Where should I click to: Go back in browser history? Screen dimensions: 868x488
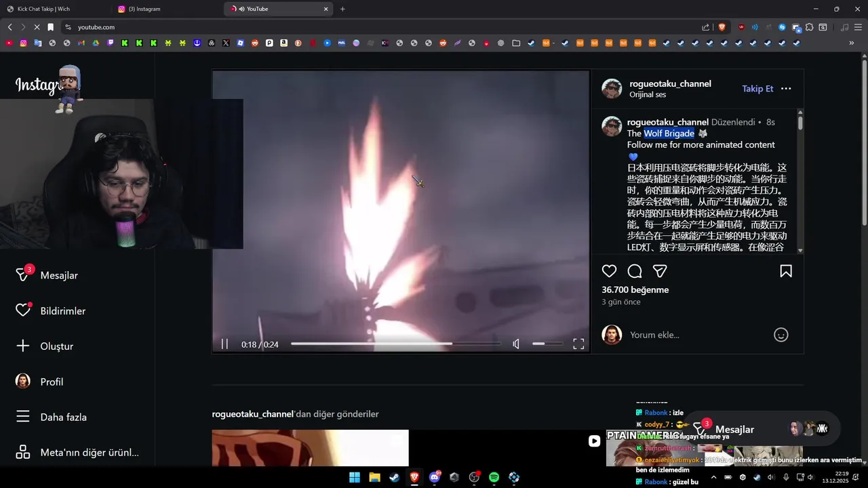point(9,27)
